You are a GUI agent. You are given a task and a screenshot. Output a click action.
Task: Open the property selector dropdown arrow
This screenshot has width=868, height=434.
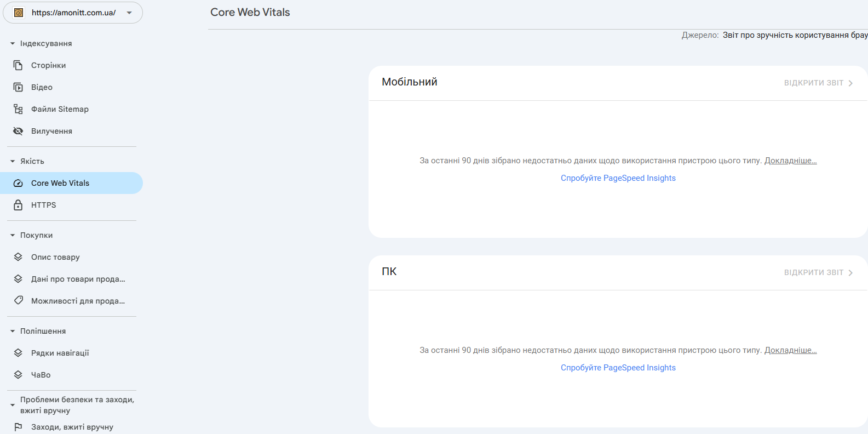point(129,13)
